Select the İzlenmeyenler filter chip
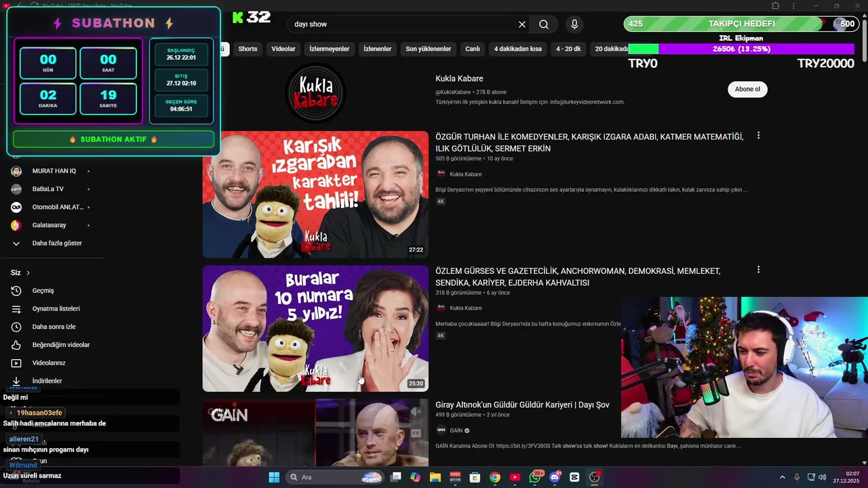Screen dimensions: 868x488 [330, 49]
